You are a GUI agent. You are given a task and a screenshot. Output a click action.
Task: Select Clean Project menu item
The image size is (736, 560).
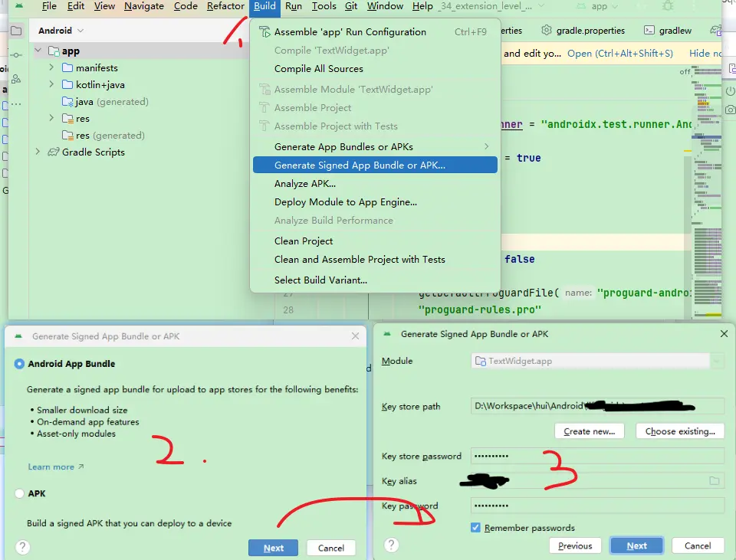coord(304,241)
